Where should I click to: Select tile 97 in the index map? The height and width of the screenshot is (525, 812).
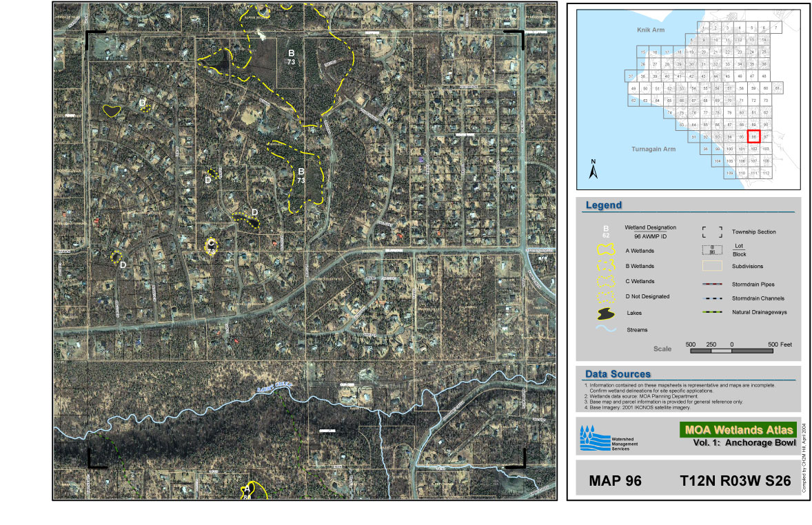pyautogui.click(x=766, y=136)
